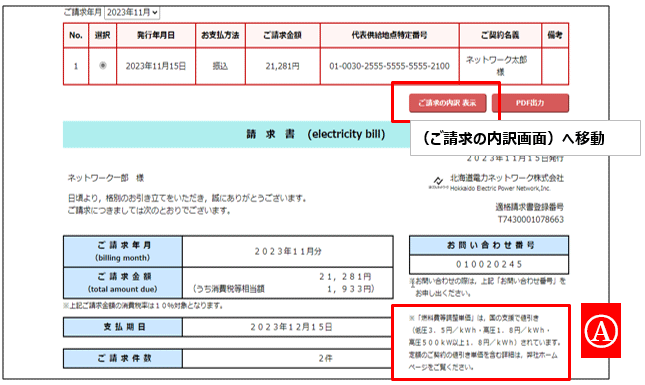Click the 備考 column header

tap(555, 35)
